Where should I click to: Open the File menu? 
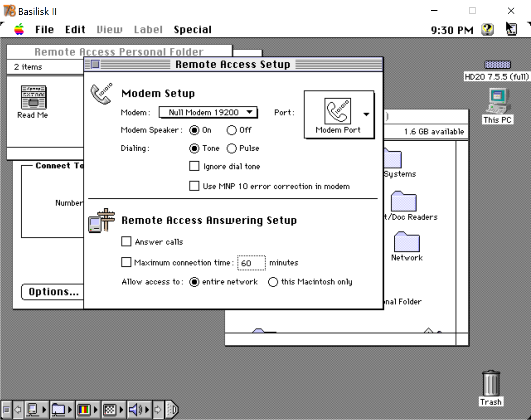[44, 30]
